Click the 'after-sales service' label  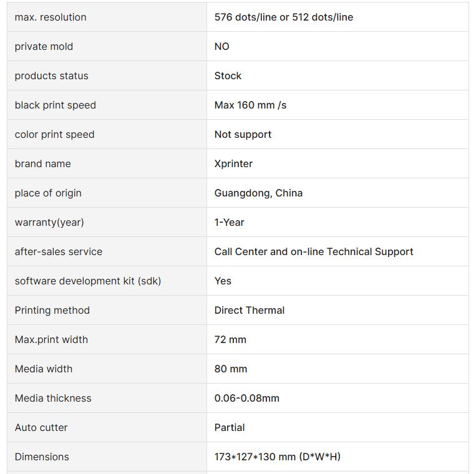(58, 251)
